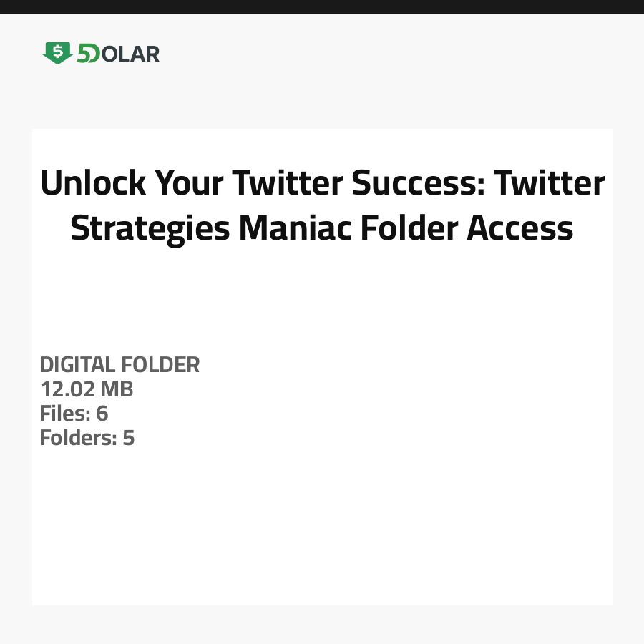The width and height of the screenshot is (644, 644).
Task: Click the DIGITAL FOLDER label
Action: pos(119,365)
